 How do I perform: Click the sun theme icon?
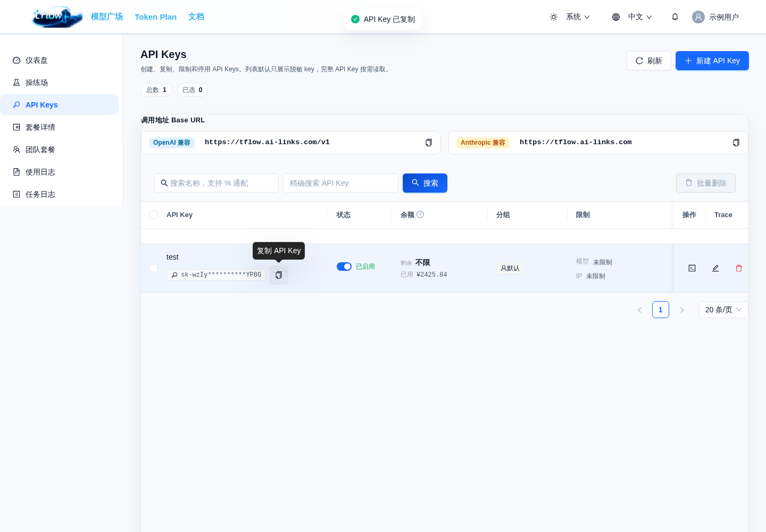tap(554, 17)
